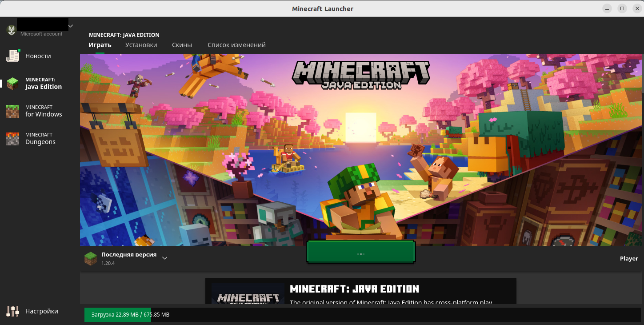Open Настройки sliders icon

[x=13, y=311]
